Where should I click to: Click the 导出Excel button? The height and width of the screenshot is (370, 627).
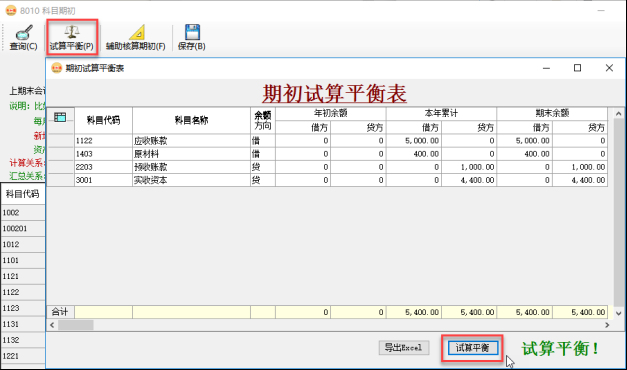[403, 348]
